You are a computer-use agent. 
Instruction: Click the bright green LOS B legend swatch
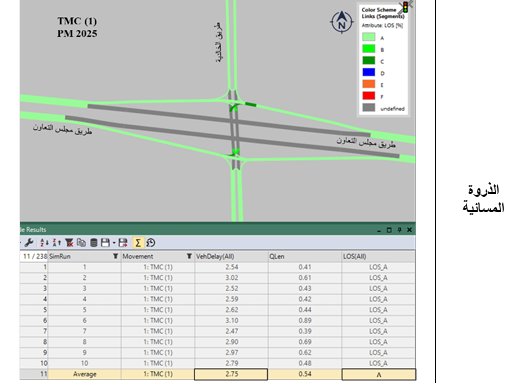pos(368,49)
